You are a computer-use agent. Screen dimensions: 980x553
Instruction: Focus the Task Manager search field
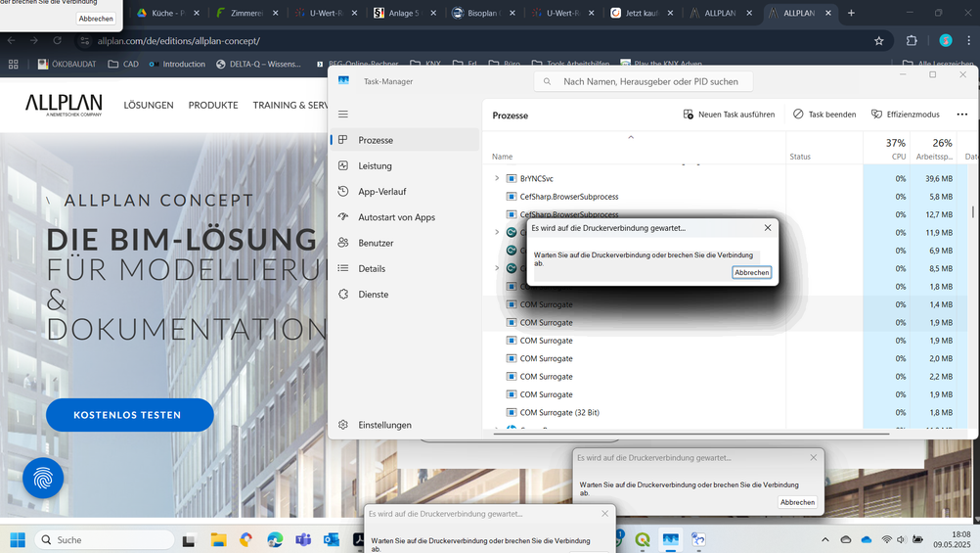coord(644,81)
